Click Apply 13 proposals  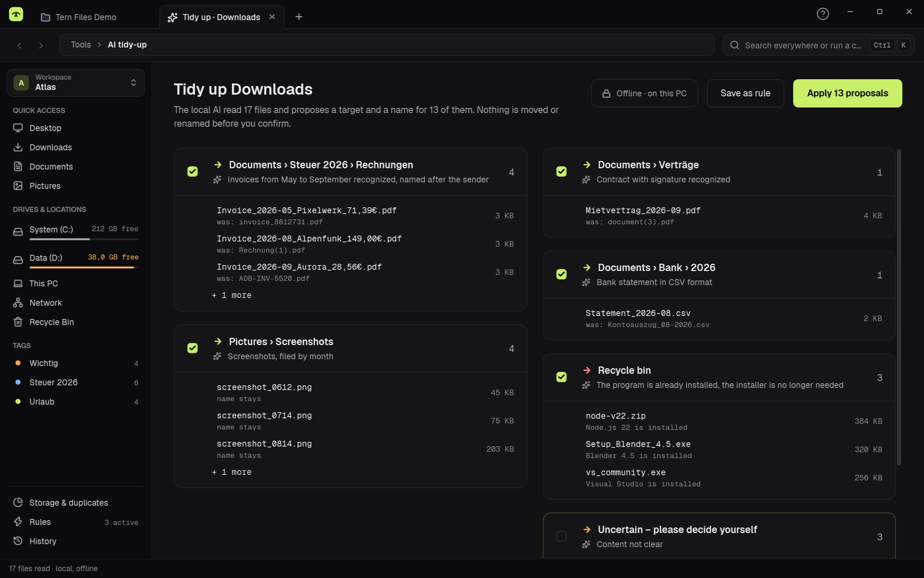pos(847,93)
